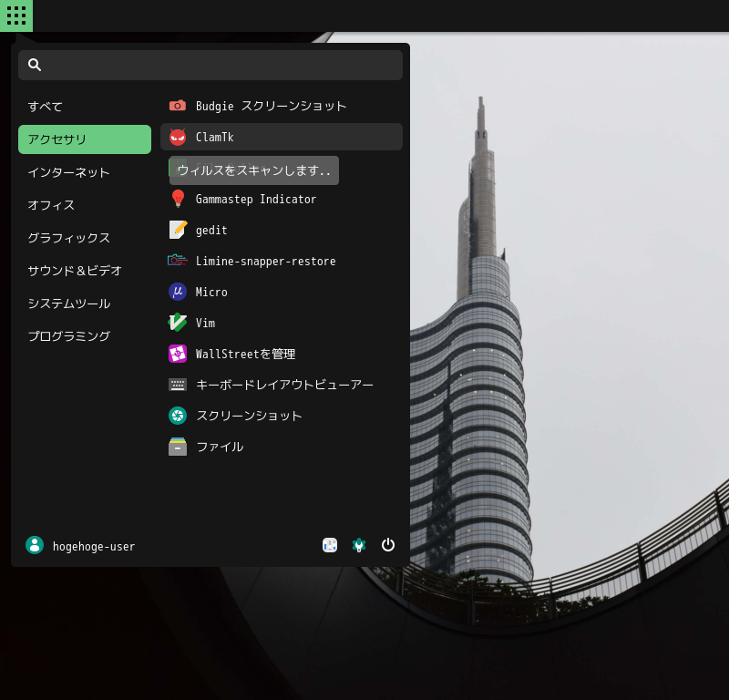This screenshot has height=700, width=729.
Task: Open Limine-snapper-restore
Action: [282, 261]
